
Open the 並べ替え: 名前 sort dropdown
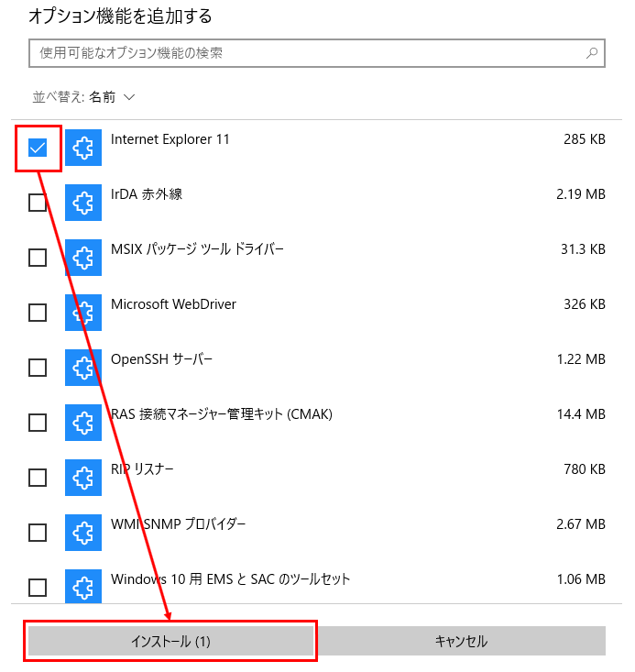pyautogui.click(x=83, y=97)
